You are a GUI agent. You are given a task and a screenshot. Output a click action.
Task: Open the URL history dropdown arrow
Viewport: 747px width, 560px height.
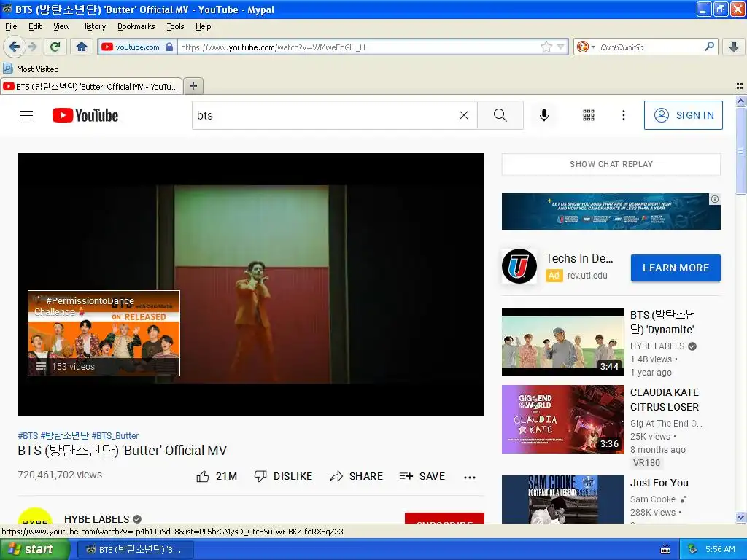(561, 47)
